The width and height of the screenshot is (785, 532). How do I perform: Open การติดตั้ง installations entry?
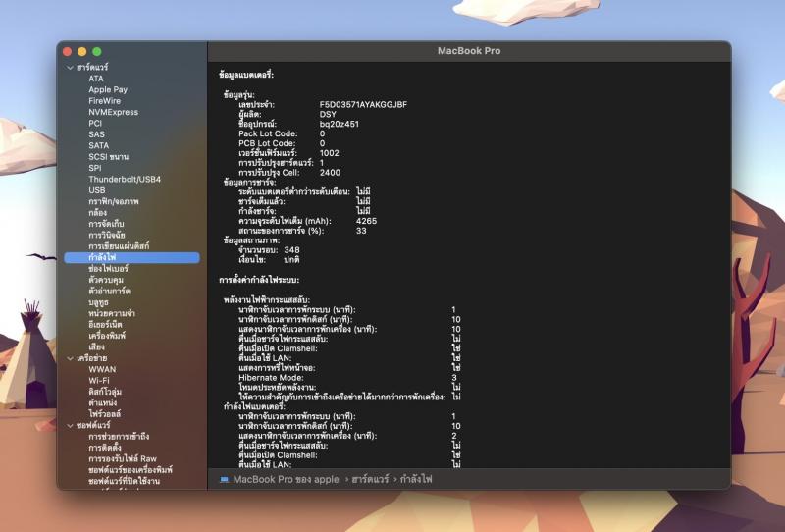point(105,448)
